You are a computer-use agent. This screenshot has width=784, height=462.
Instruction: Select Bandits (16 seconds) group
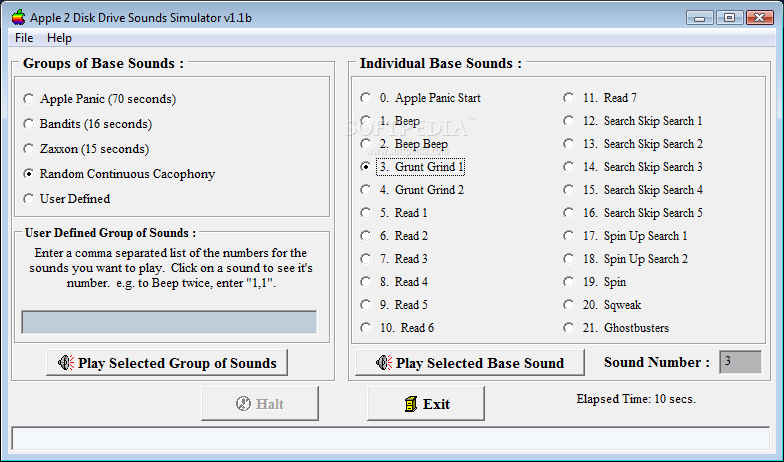click(88, 124)
